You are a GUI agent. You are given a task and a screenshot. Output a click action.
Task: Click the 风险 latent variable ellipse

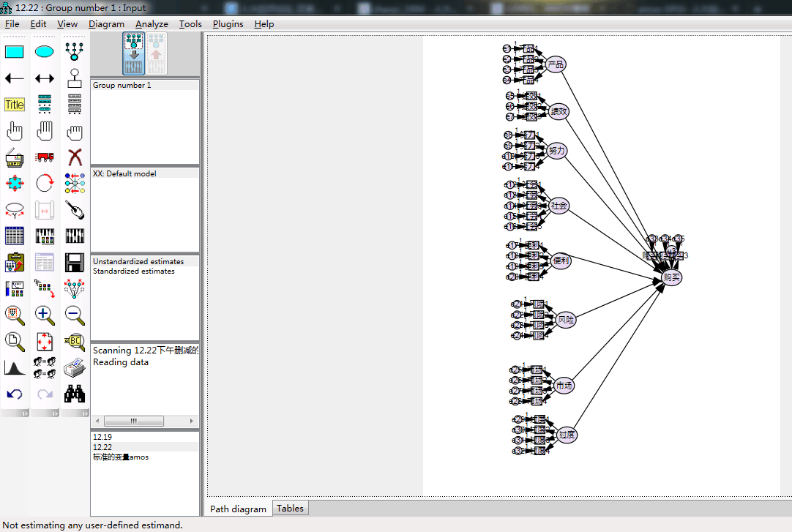(x=566, y=320)
